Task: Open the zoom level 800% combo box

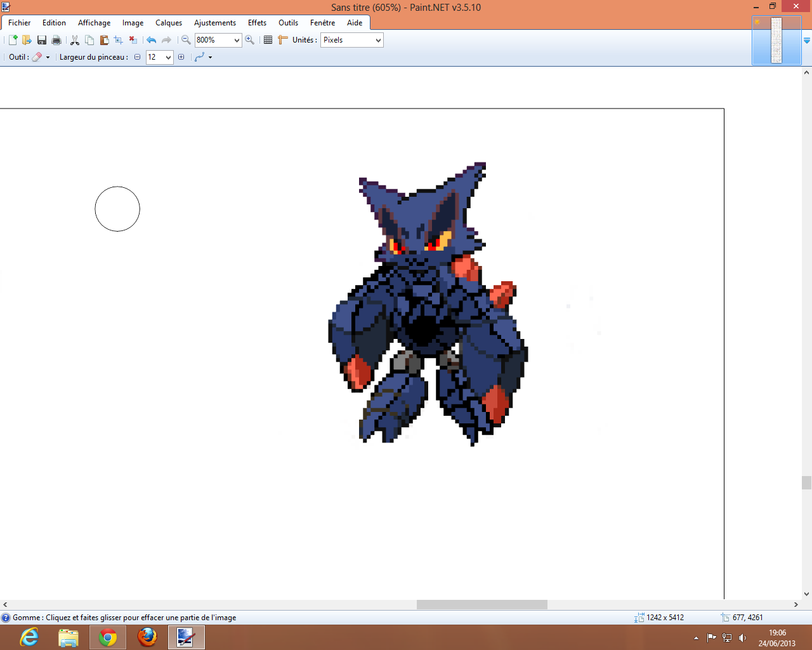Action: [218, 40]
